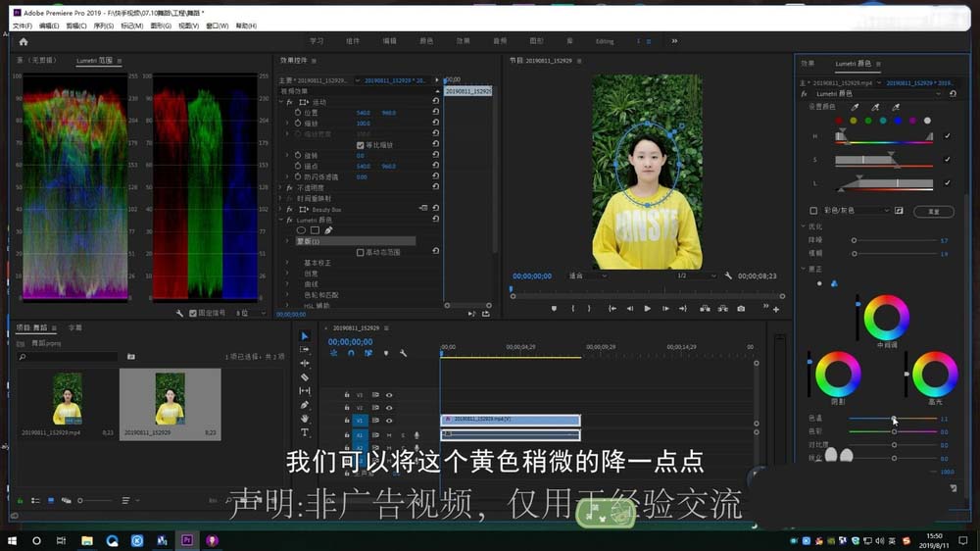The width and height of the screenshot is (980, 551).
Task: Play the program monitor
Action: [647, 308]
